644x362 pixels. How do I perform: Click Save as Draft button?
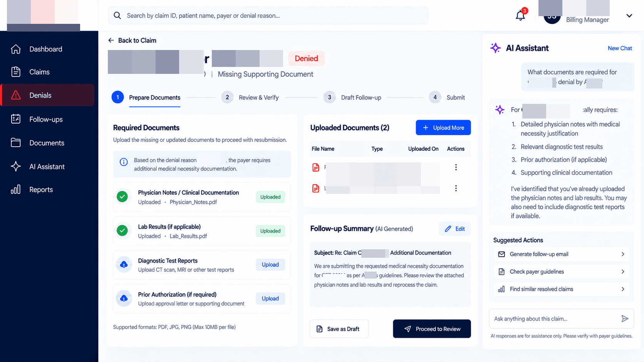point(339,329)
